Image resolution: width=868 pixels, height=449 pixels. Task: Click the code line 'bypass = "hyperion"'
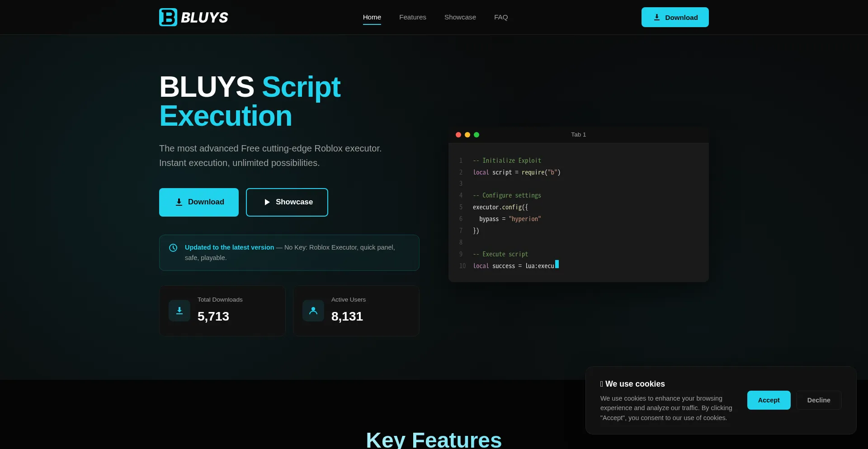pos(510,219)
